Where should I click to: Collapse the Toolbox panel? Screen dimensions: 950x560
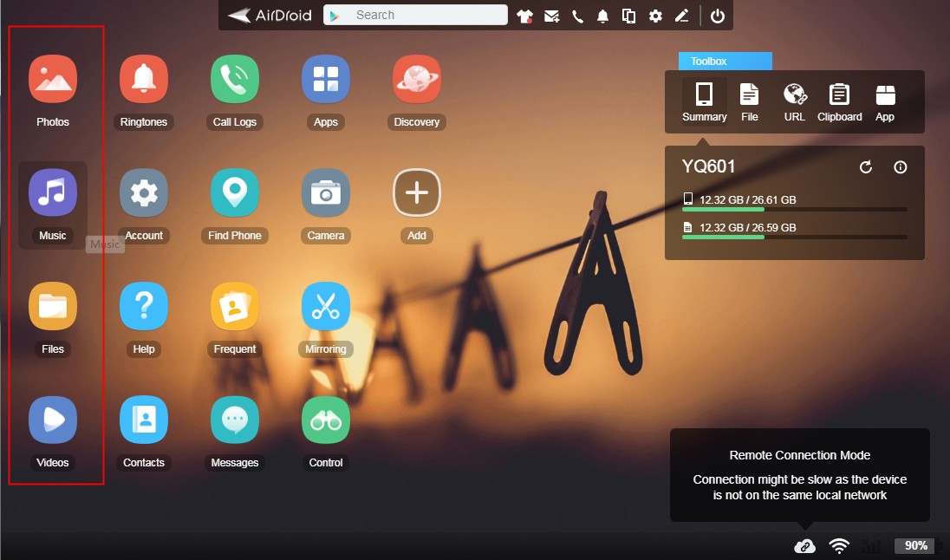[x=725, y=61]
